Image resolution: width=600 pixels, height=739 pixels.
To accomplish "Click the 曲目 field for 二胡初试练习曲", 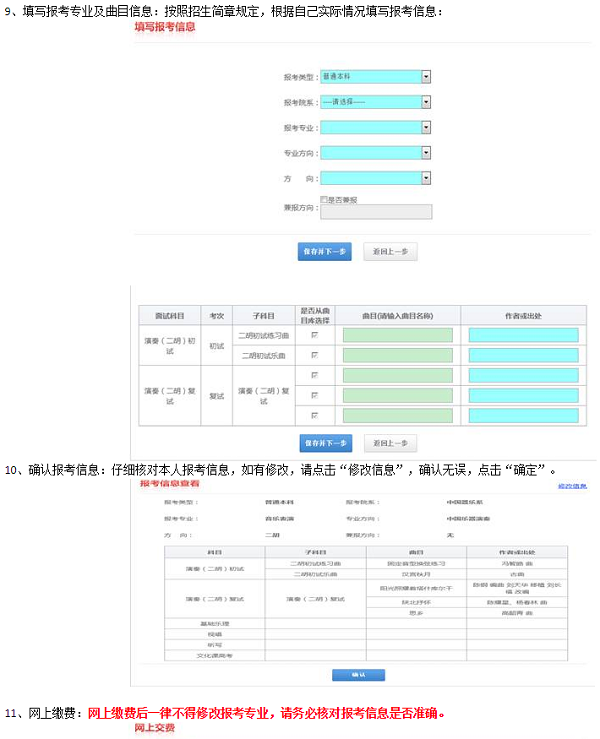I will coord(397,335).
